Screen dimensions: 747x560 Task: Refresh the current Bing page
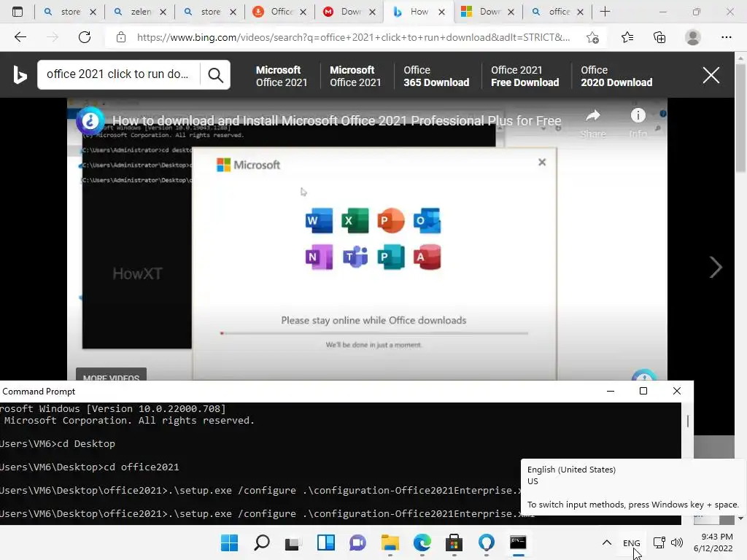(x=85, y=37)
